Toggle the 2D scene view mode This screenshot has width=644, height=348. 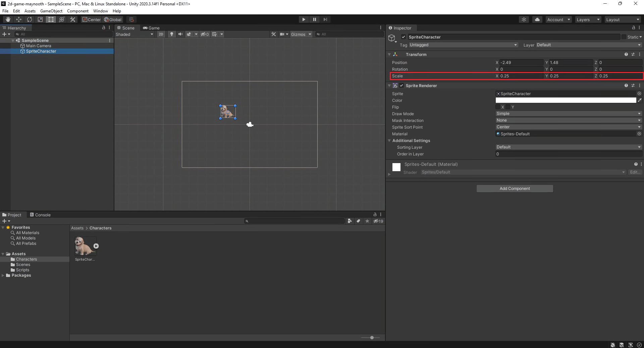point(161,34)
